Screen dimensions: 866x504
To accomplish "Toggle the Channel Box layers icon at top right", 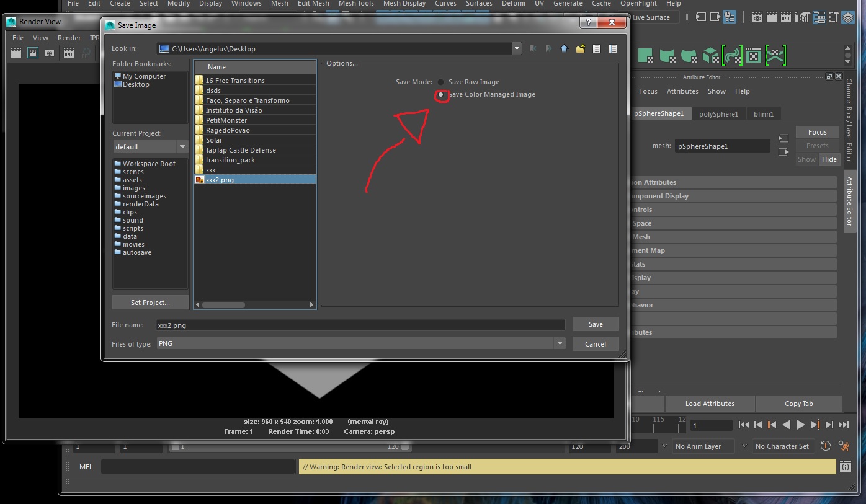I will click(x=848, y=17).
